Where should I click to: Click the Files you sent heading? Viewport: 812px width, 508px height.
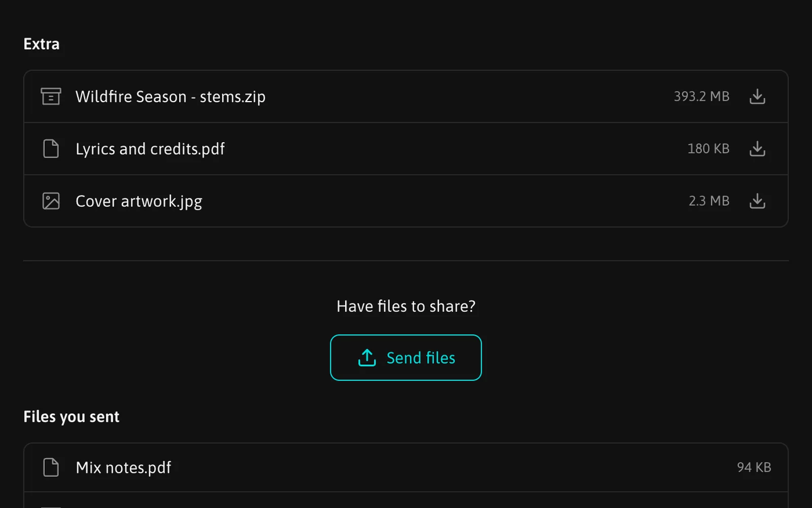click(72, 417)
